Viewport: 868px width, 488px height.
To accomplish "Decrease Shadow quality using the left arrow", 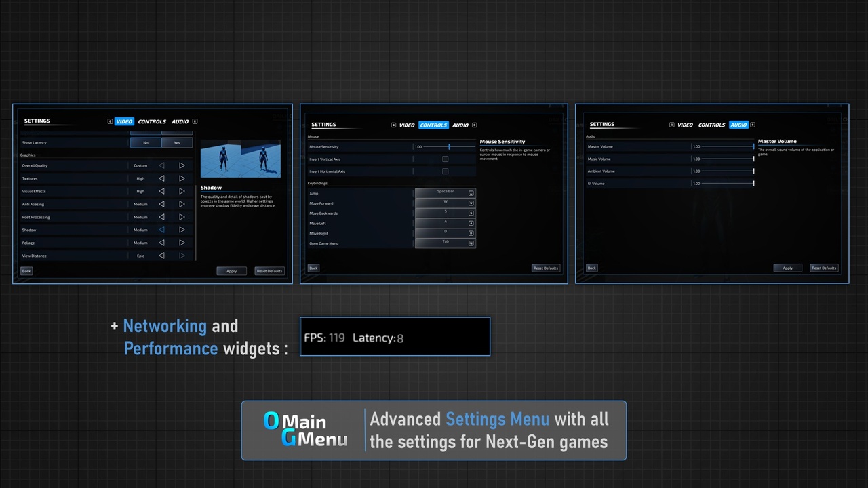I will [x=161, y=230].
